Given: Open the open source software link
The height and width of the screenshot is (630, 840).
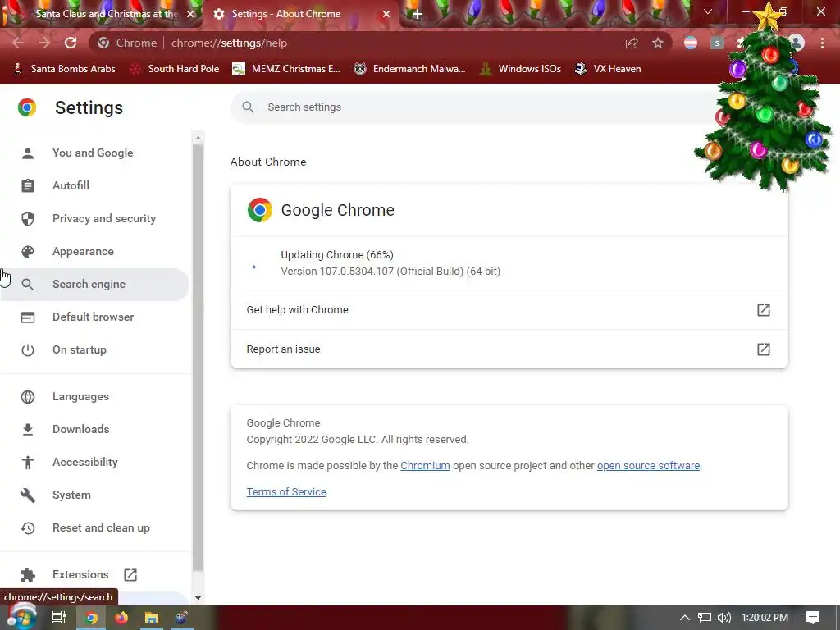Looking at the screenshot, I should (x=648, y=466).
